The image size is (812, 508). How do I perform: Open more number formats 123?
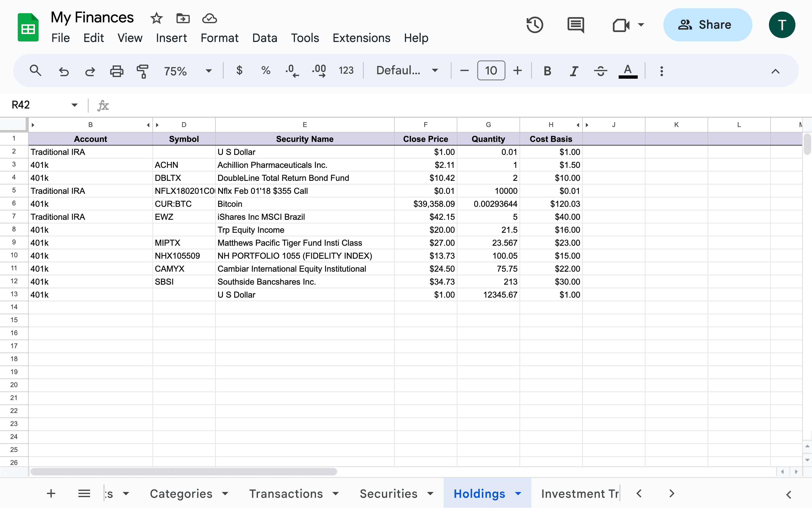(x=346, y=71)
